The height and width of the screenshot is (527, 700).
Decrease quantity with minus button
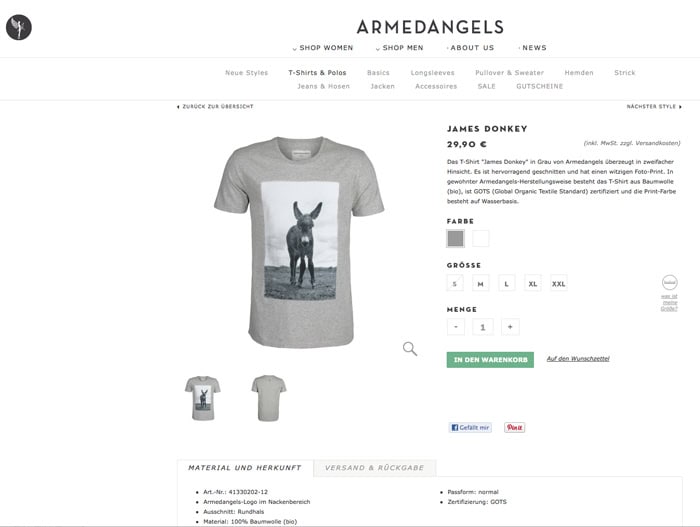pos(456,327)
